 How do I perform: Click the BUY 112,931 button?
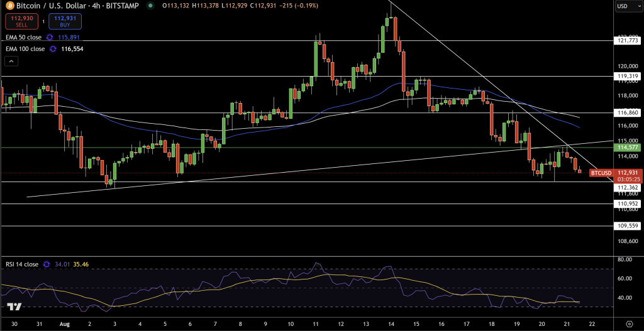[65, 21]
